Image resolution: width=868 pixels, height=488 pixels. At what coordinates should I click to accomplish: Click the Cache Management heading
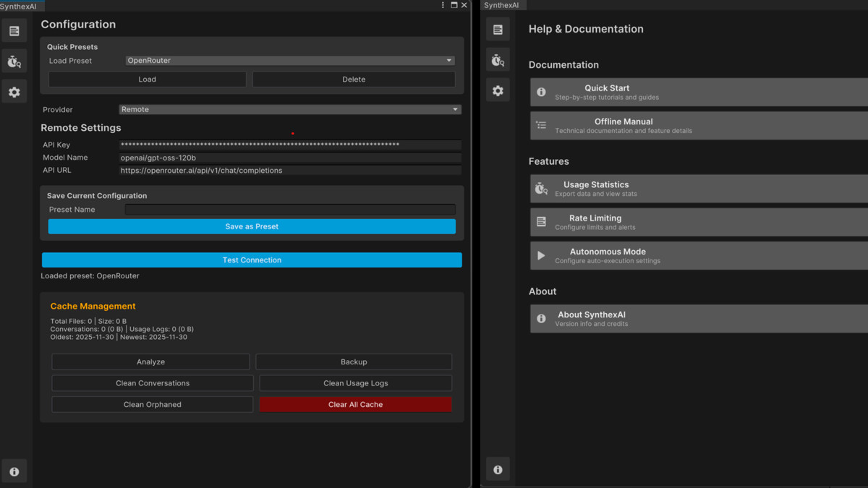[93, 307]
